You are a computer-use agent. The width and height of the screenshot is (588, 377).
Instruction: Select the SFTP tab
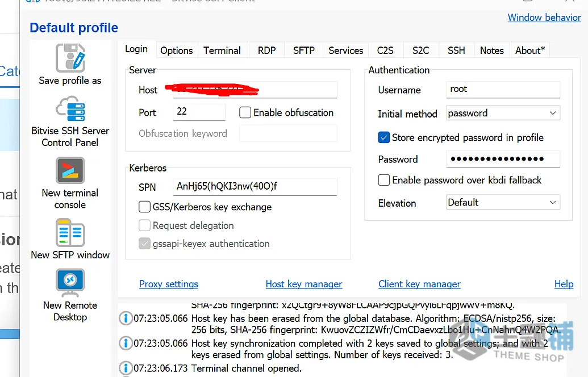[304, 51]
